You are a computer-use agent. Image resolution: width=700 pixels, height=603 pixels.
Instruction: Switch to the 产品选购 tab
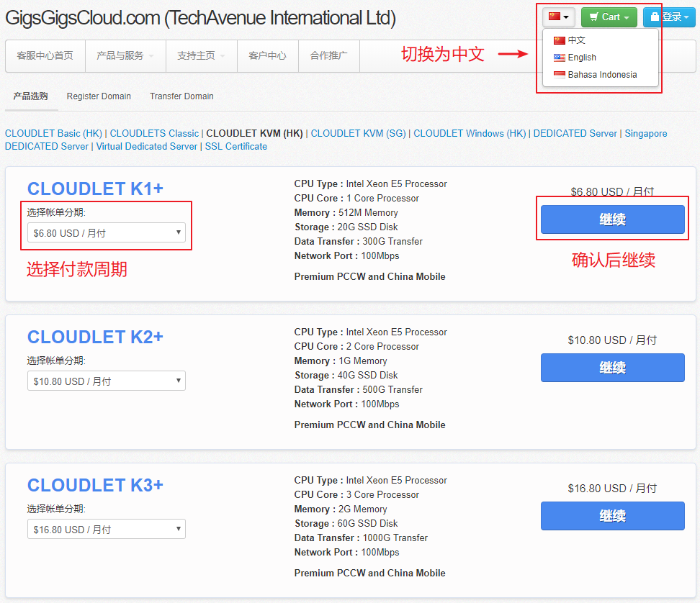click(31, 96)
